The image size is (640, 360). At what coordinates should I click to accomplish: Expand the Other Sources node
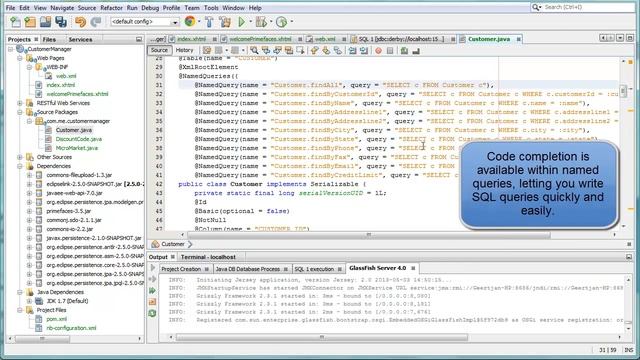pyautogui.click(x=20, y=157)
